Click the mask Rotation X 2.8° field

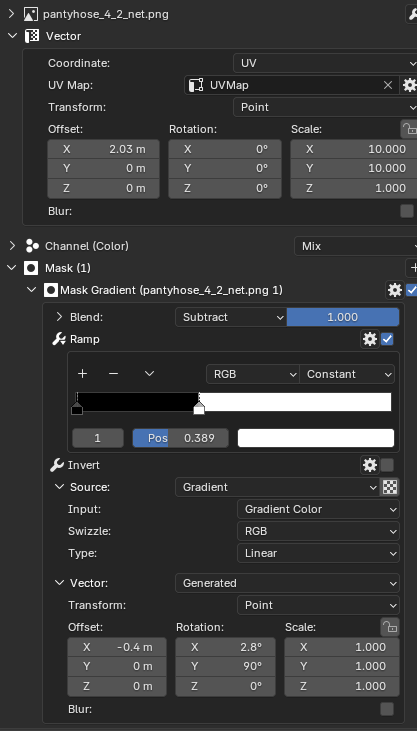click(x=225, y=647)
